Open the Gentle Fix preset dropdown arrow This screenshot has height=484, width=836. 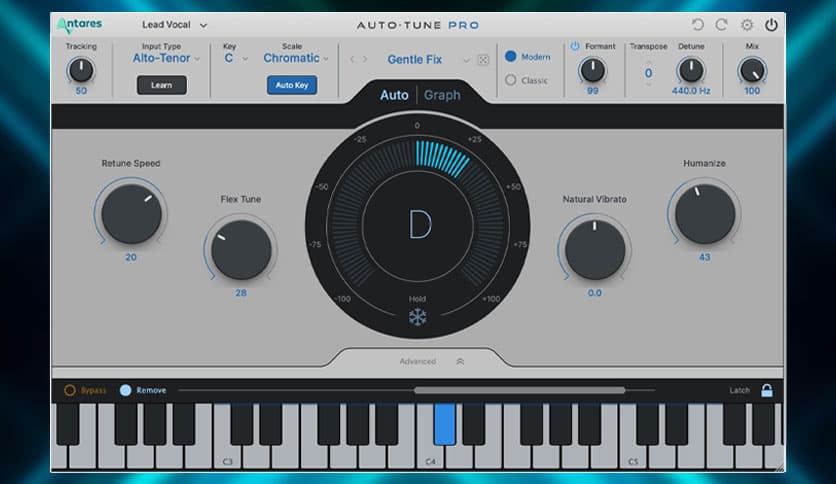click(x=467, y=60)
